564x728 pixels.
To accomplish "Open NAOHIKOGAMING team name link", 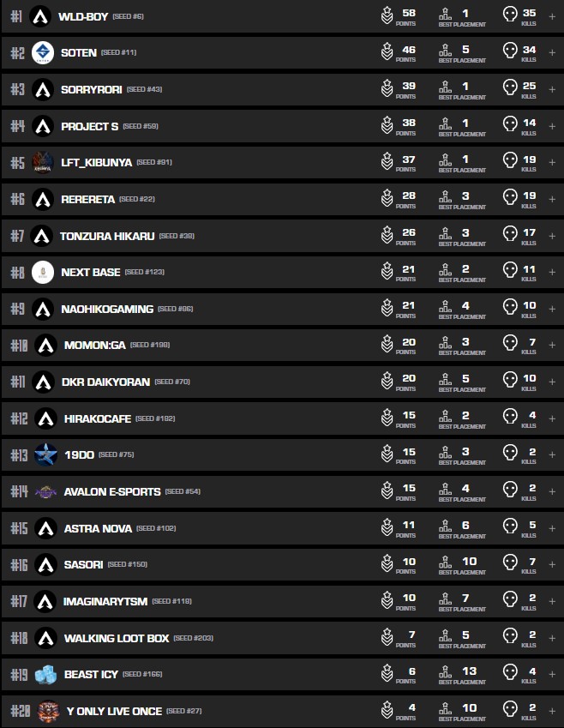I will [x=107, y=309].
